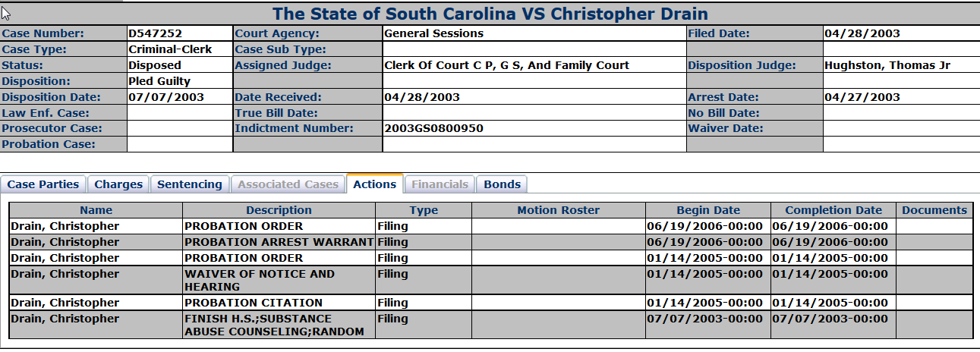
Task: Select the Actions tab
Action: tap(375, 184)
